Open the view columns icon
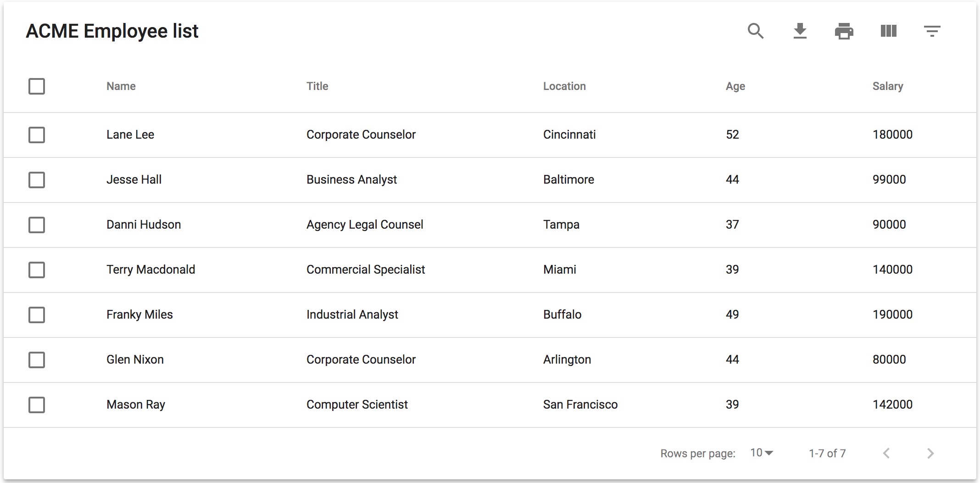Screen dimensions: 980x483 888,31
